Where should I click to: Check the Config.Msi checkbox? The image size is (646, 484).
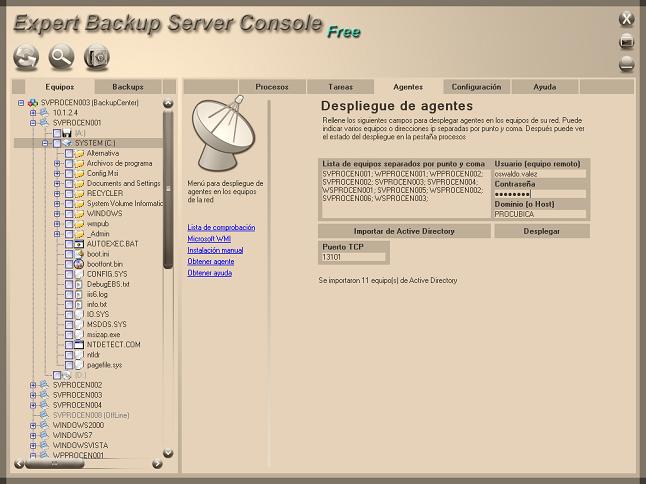pyautogui.click(x=69, y=173)
